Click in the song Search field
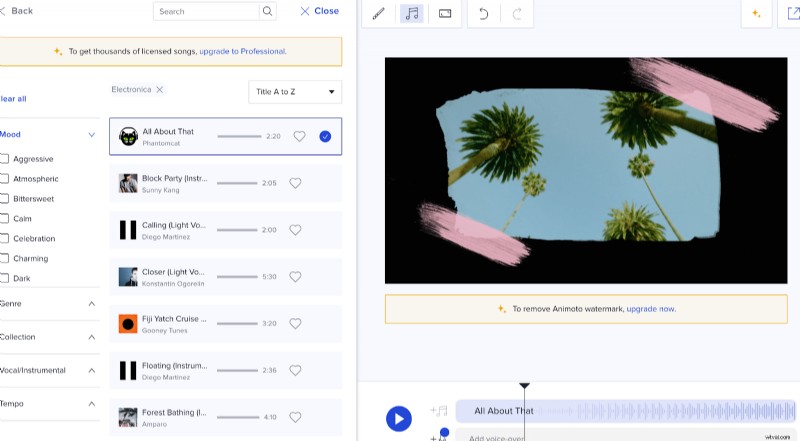800x441 pixels. (206, 11)
